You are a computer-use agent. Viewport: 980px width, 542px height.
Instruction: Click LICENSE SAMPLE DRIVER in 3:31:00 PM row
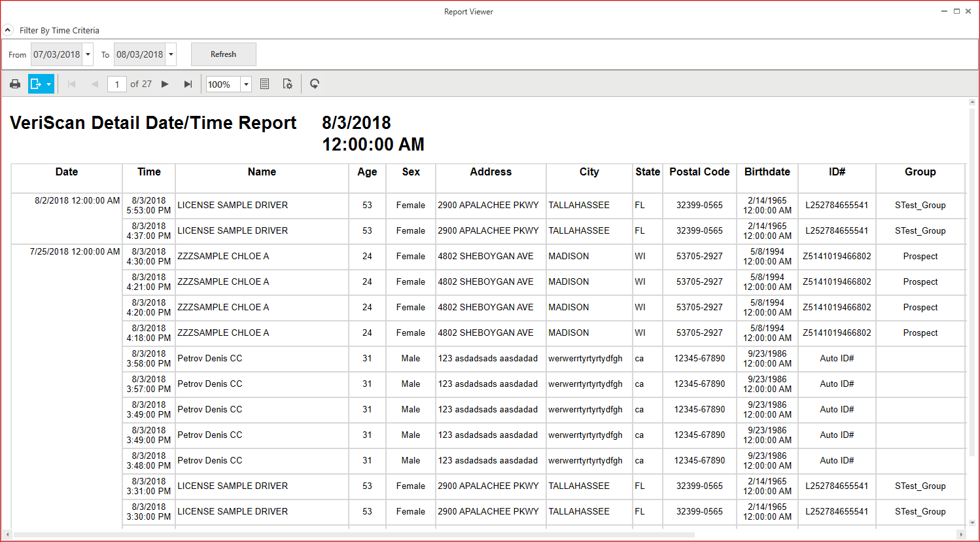point(233,486)
